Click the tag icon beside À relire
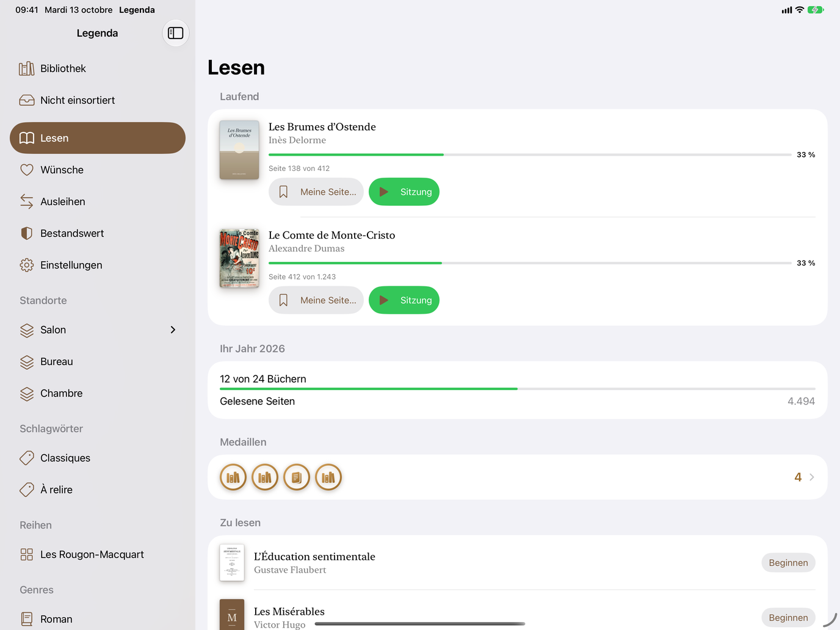Viewport: 840px width, 630px height. point(27,490)
